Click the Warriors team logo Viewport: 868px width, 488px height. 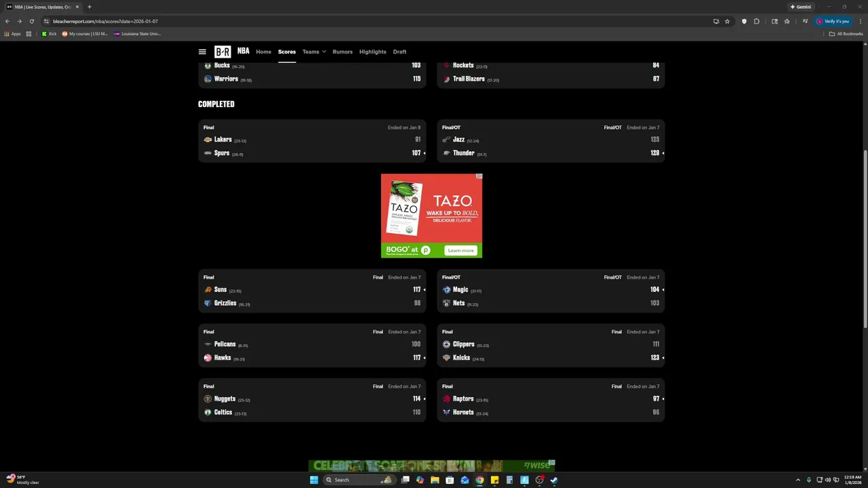208,79
